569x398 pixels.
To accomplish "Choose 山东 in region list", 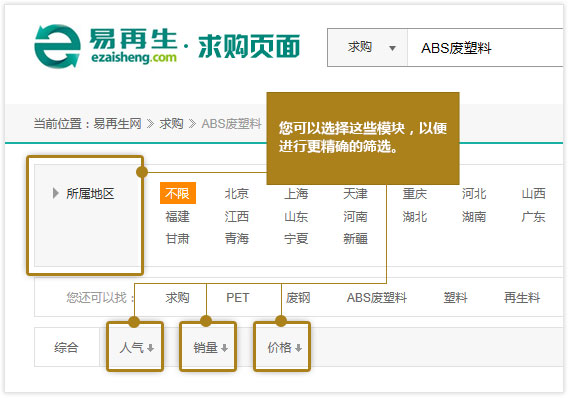I will (x=296, y=217).
